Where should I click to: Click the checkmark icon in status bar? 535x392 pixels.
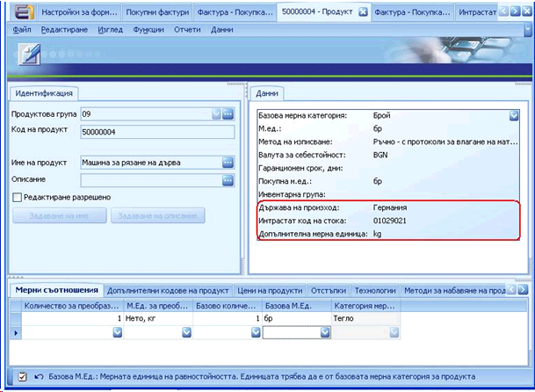pyautogui.click(x=22, y=377)
